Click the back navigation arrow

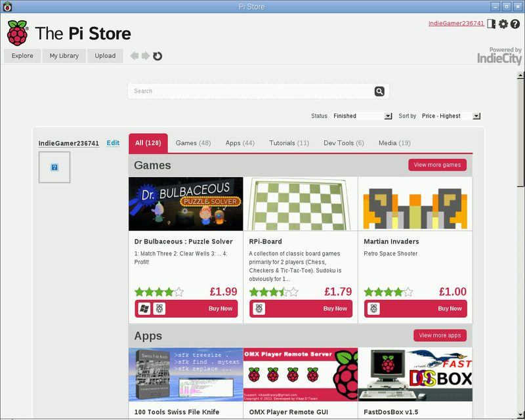pyautogui.click(x=135, y=56)
